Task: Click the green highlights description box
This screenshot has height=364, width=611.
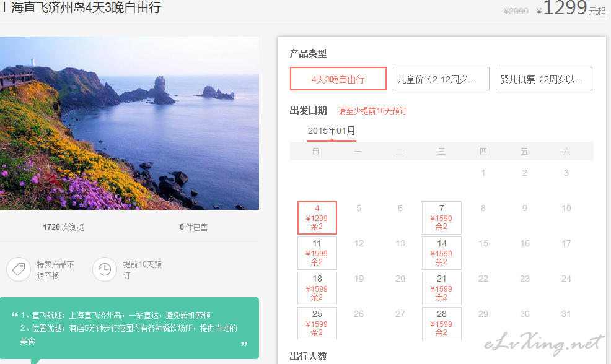Action: (129, 328)
